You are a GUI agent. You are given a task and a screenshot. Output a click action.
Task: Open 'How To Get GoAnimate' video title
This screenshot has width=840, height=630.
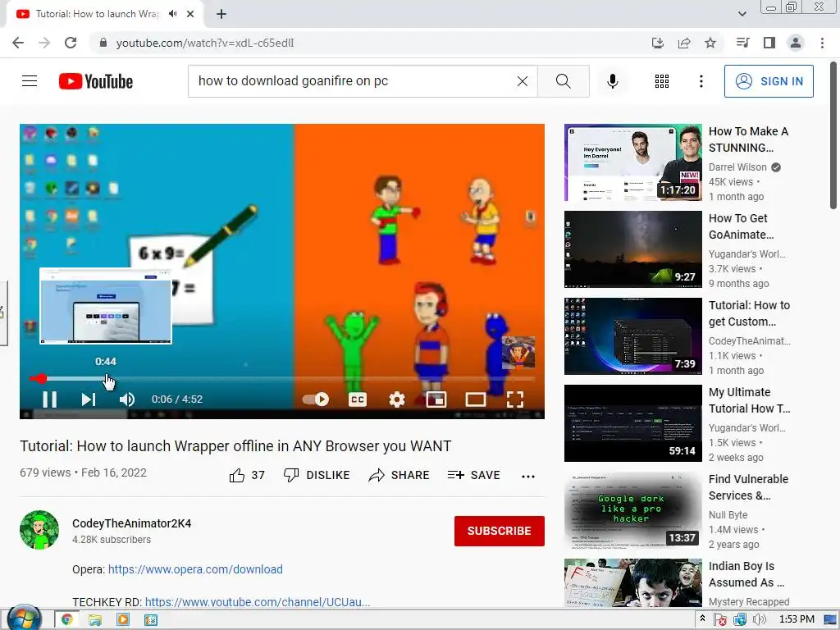pyautogui.click(x=741, y=226)
